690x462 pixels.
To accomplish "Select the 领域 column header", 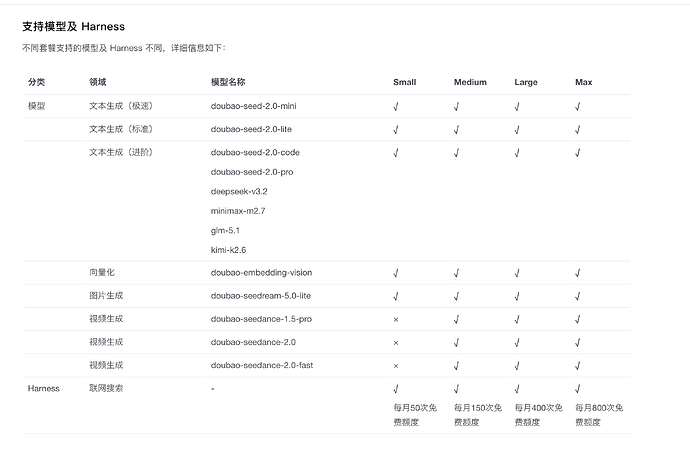I will click(x=98, y=82).
